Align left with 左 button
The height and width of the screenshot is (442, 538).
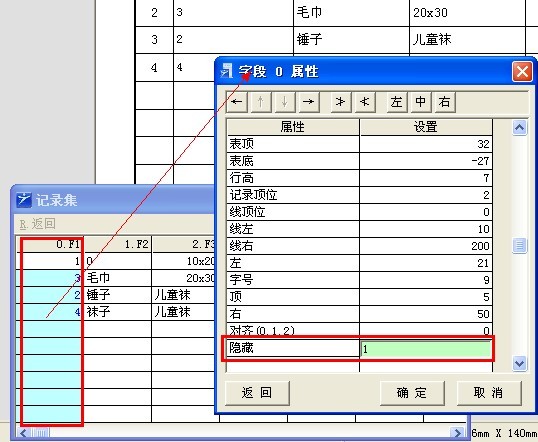pyautogui.click(x=397, y=102)
